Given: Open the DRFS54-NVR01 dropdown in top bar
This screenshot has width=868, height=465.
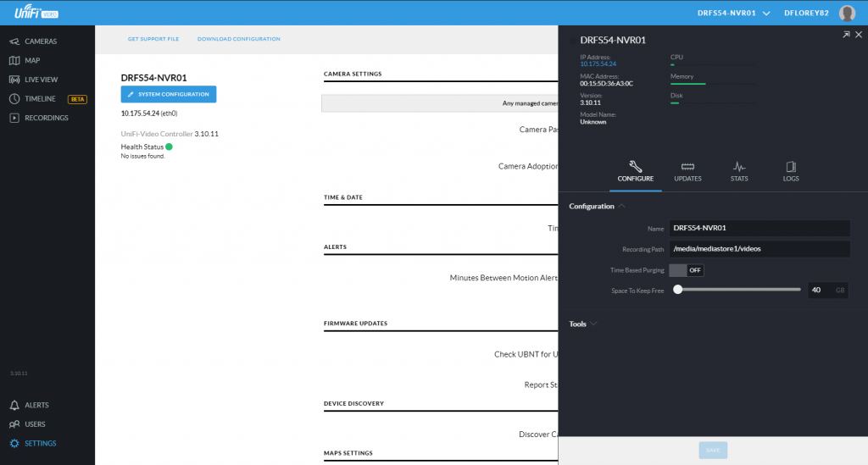Looking at the screenshot, I should point(733,13).
